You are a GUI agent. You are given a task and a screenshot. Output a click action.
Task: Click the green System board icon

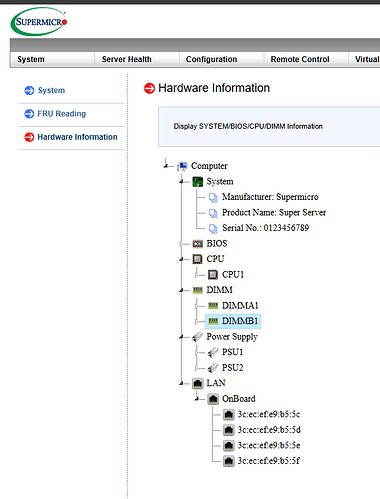198,182
